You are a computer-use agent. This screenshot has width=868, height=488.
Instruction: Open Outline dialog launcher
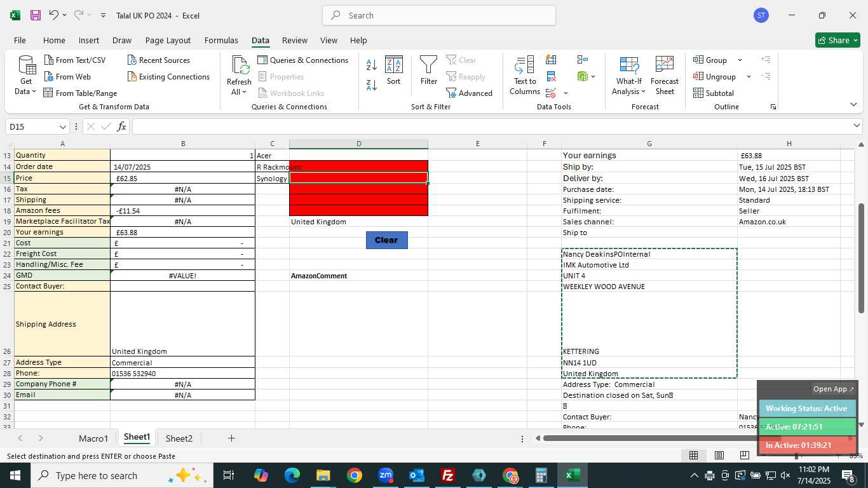coord(773,107)
